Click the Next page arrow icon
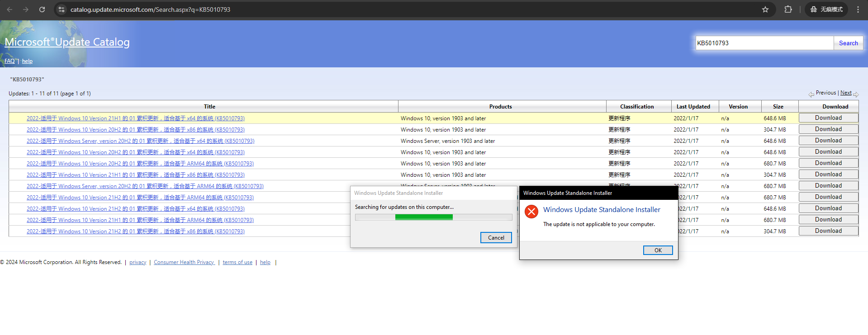Image resolution: width=868 pixels, height=335 pixels. pyautogui.click(x=856, y=94)
